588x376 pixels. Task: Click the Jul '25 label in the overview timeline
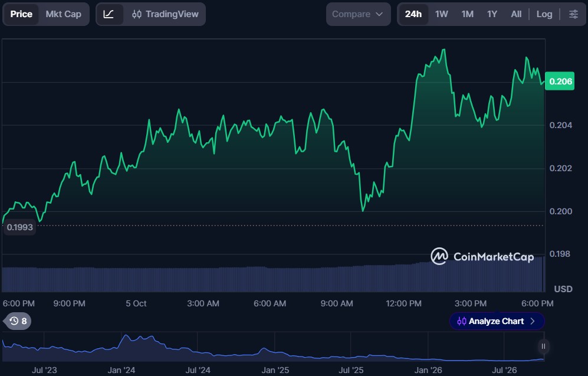[351, 370]
